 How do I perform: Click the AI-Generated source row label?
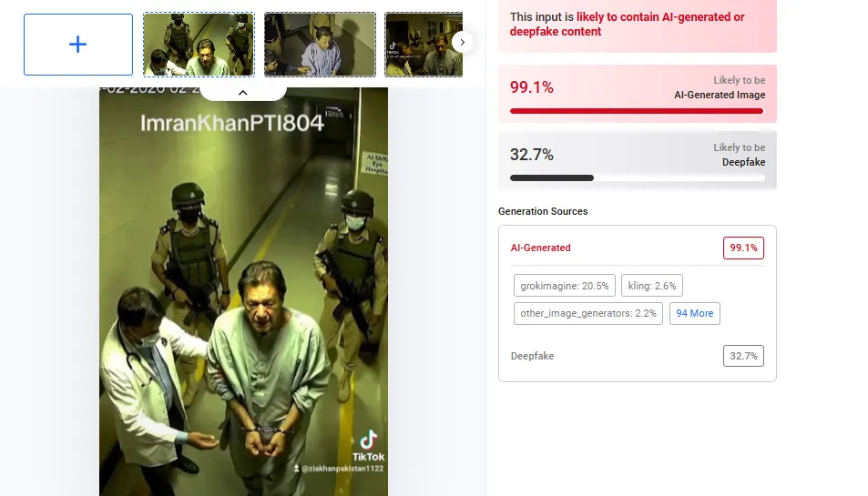[x=540, y=248]
